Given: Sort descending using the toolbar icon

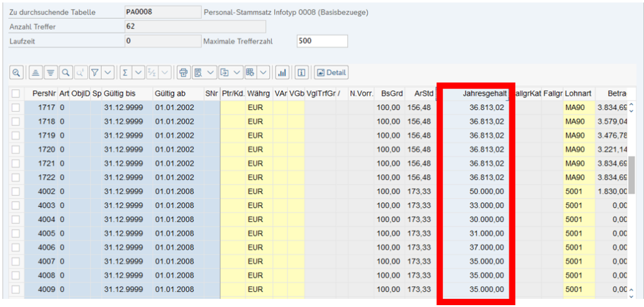Looking at the screenshot, I should [51, 73].
